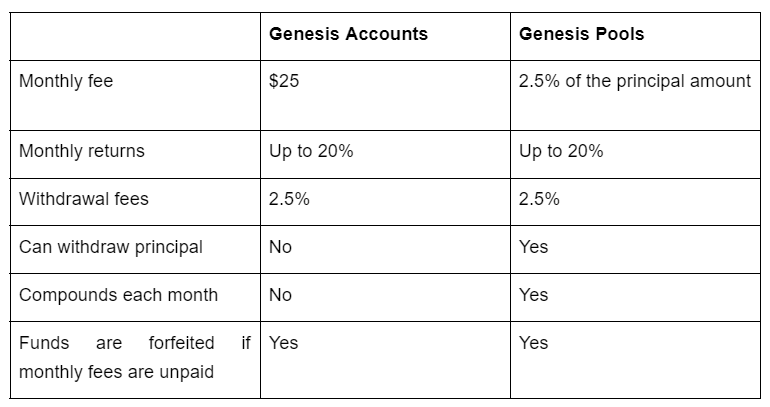This screenshot has height=407, width=770.
Task: Click the Monthly returns row label
Action: click(82, 151)
